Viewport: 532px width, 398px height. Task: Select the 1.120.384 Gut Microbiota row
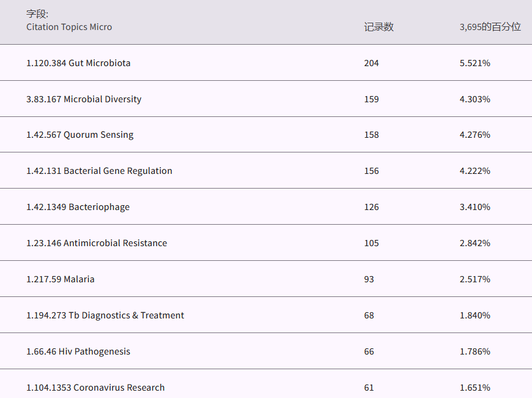point(78,63)
